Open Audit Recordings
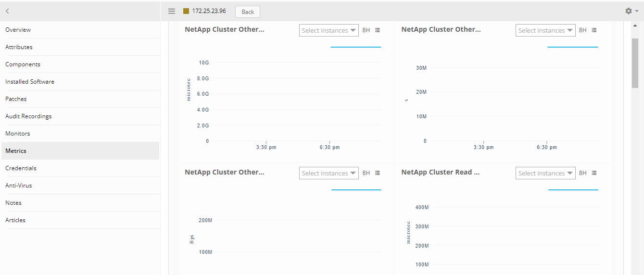Screen dimensions: 644x275 (80, 116)
